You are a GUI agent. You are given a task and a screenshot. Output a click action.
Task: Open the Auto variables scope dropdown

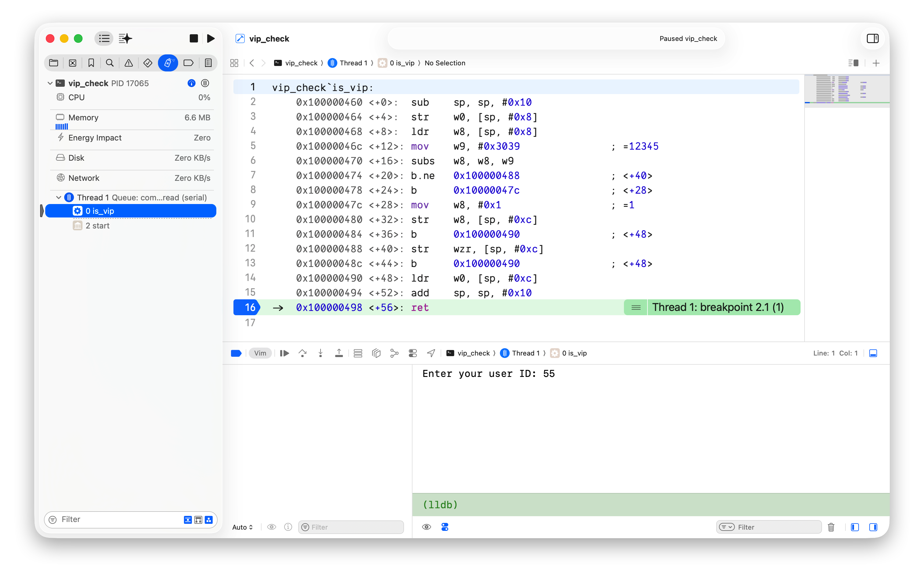point(242,527)
